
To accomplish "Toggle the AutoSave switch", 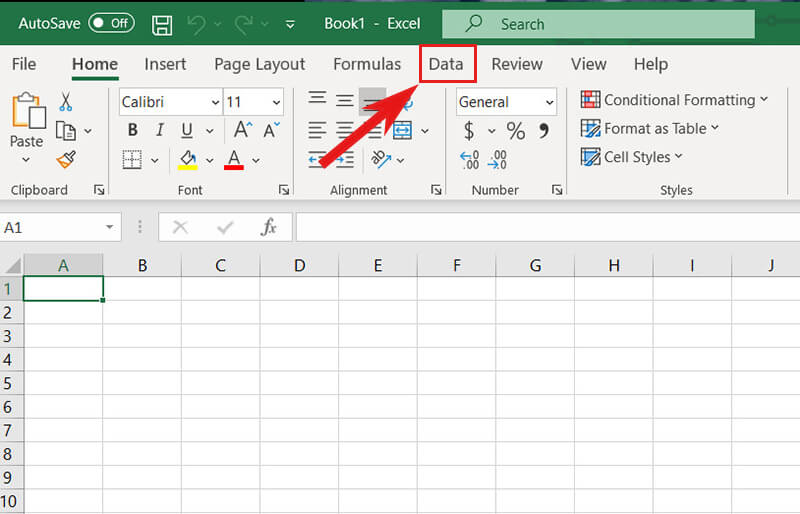I will [x=111, y=23].
